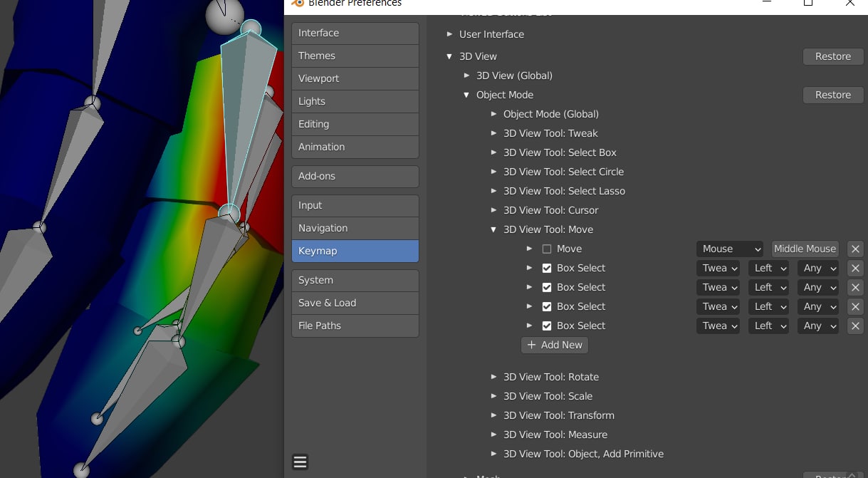Remove the Move keymap entry
868x478 pixels.
click(856, 249)
